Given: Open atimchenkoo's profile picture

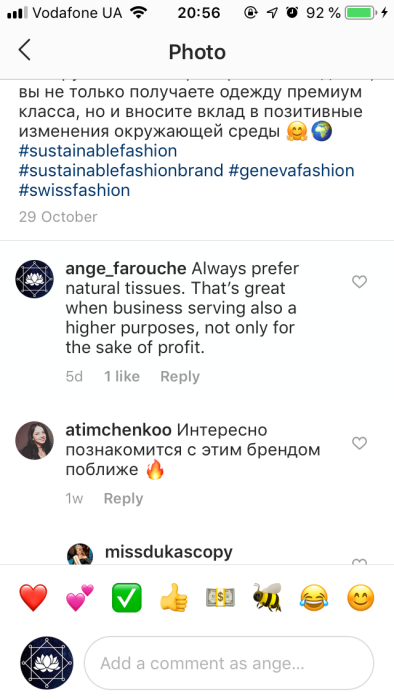Looking at the screenshot, I should point(34,440).
